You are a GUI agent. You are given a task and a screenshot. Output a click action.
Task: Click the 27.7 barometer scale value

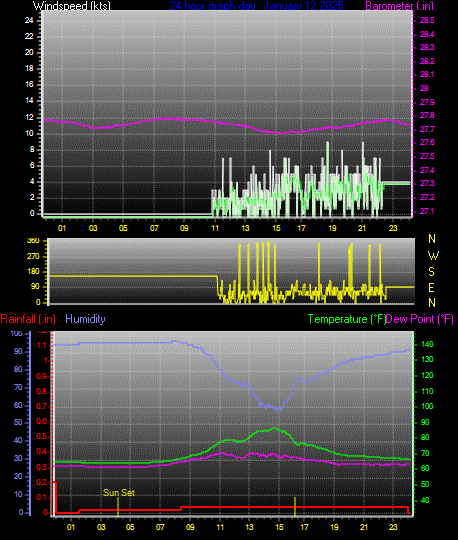point(427,129)
